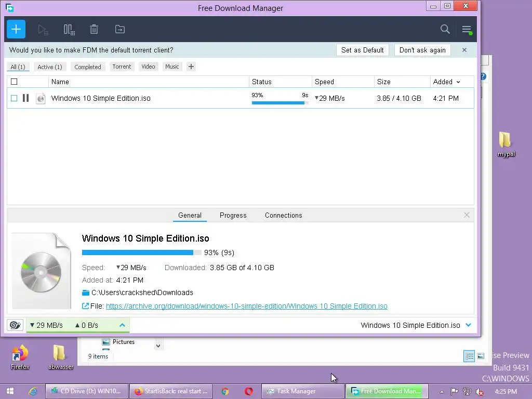Open Chrome from the taskbar
This screenshot has width=532, height=399.
tap(225, 391)
